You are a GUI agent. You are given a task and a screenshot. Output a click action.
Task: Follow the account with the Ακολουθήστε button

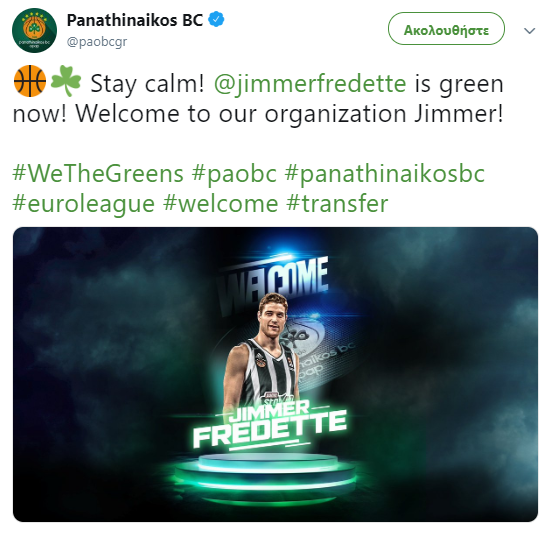pyautogui.click(x=446, y=29)
